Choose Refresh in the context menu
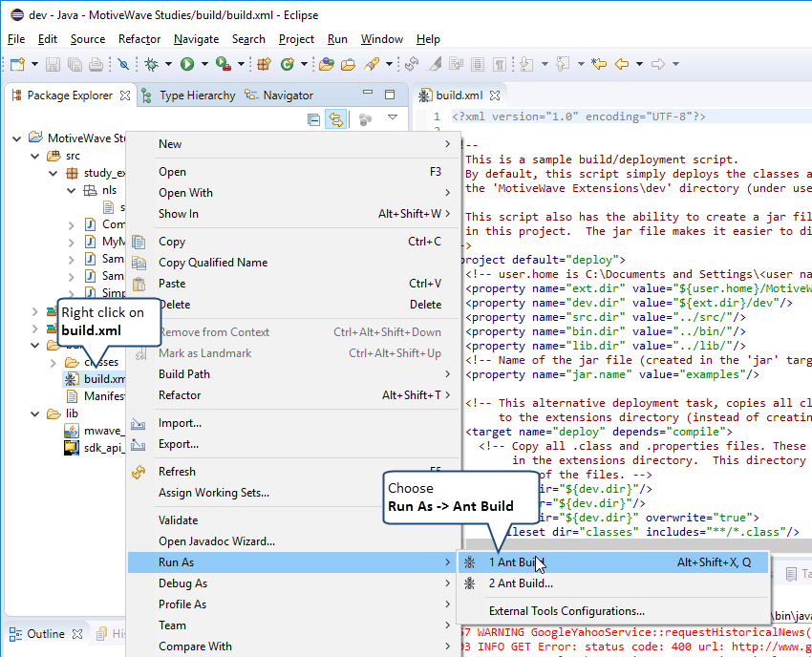The image size is (812, 657). click(x=177, y=472)
